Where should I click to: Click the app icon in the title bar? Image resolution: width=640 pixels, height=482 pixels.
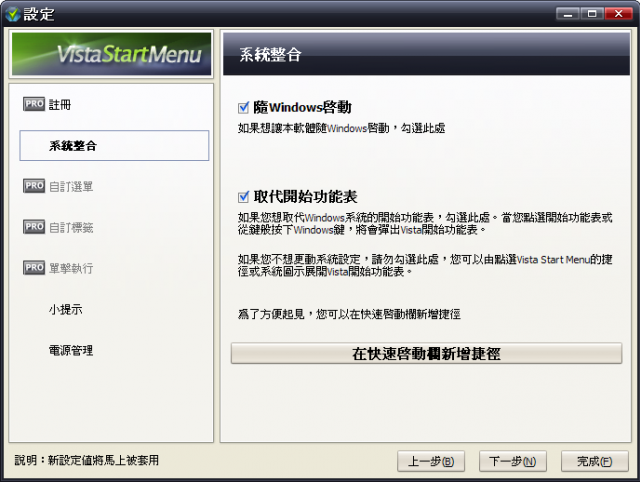[13, 14]
